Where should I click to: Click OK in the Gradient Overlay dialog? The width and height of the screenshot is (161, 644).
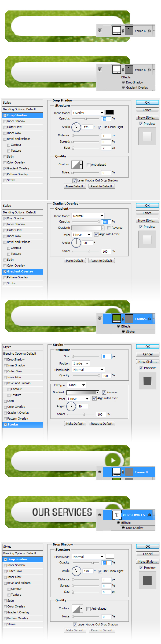click(x=147, y=205)
